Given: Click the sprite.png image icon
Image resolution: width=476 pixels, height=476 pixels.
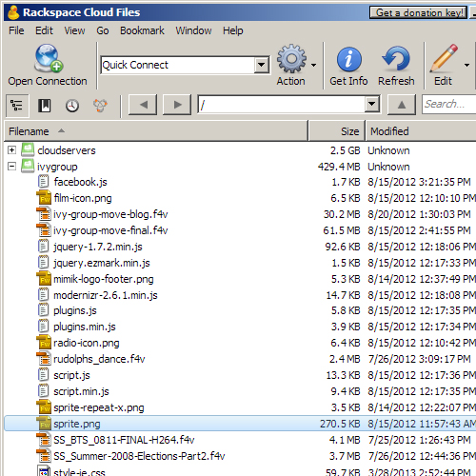Looking at the screenshot, I should [x=44, y=424].
